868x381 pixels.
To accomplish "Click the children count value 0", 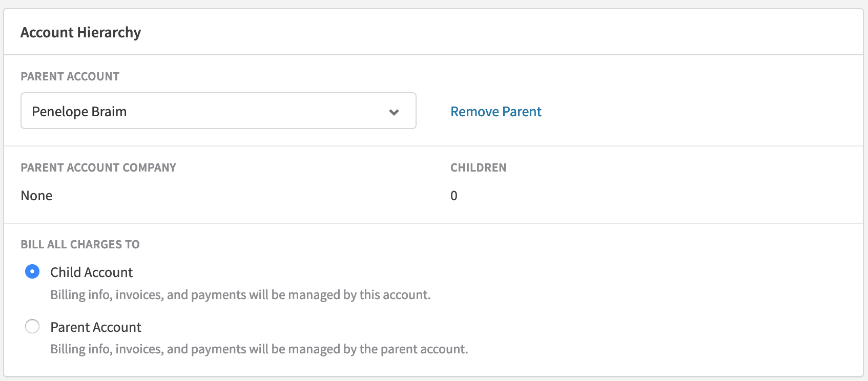I will point(454,196).
